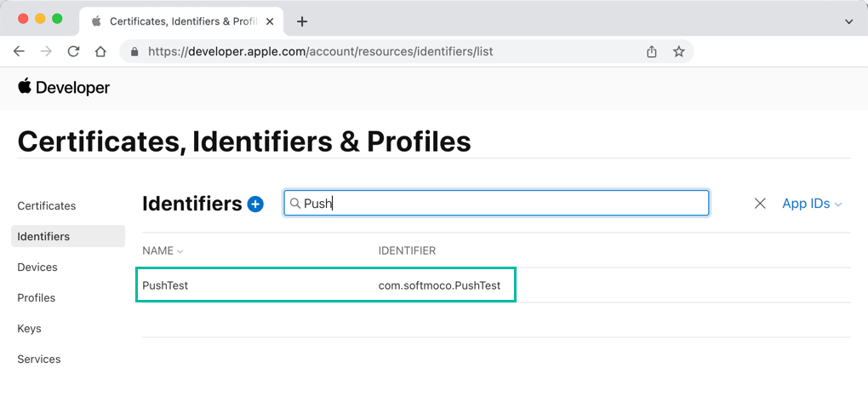Image resolution: width=868 pixels, height=397 pixels.
Task: Open the PushTest identifier row
Action: coord(165,285)
